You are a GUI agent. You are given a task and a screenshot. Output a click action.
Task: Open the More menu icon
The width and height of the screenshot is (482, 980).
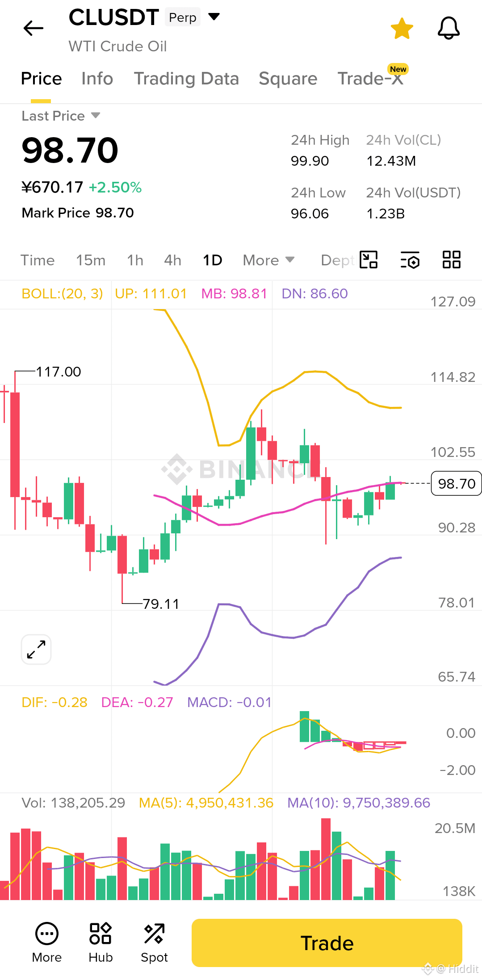(47, 942)
